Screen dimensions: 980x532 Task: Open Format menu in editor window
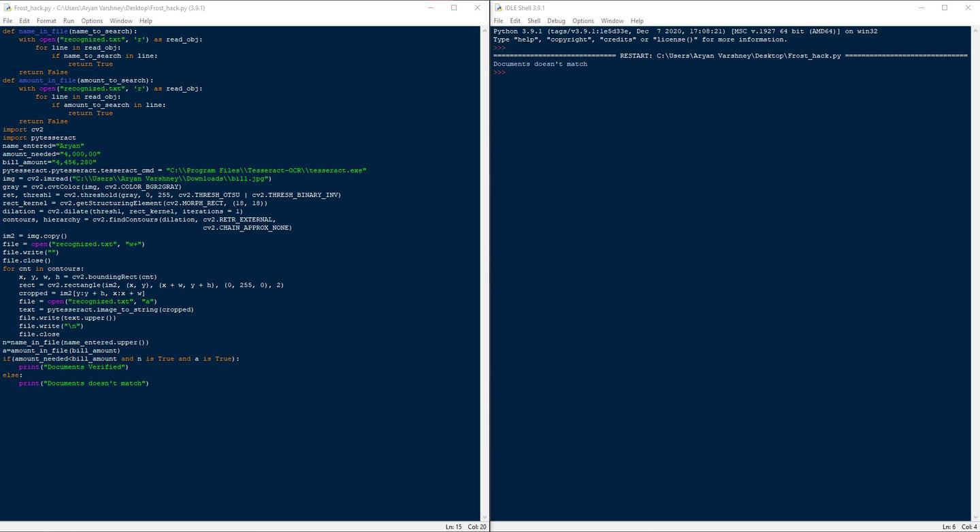click(46, 21)
